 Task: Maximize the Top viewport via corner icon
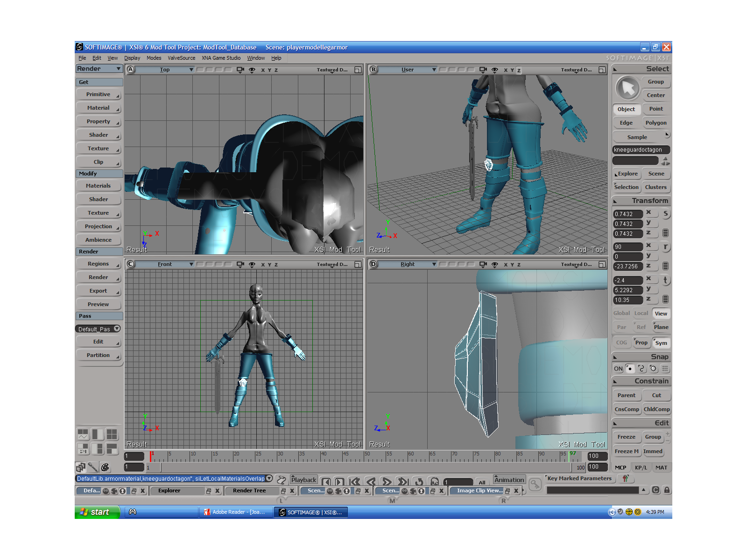(x=358, y=70)
